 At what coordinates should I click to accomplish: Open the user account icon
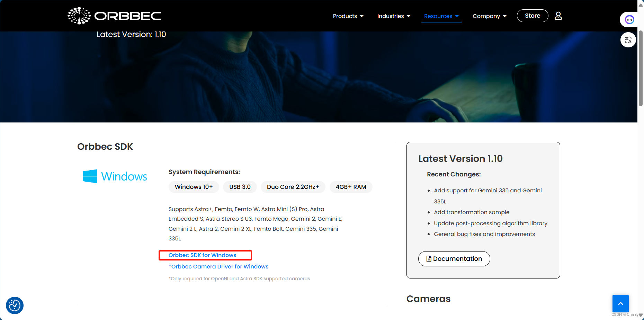point(558,16)
